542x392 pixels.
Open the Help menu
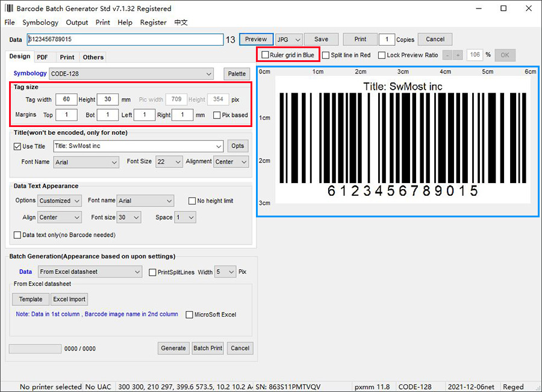(x=125, y=22)
